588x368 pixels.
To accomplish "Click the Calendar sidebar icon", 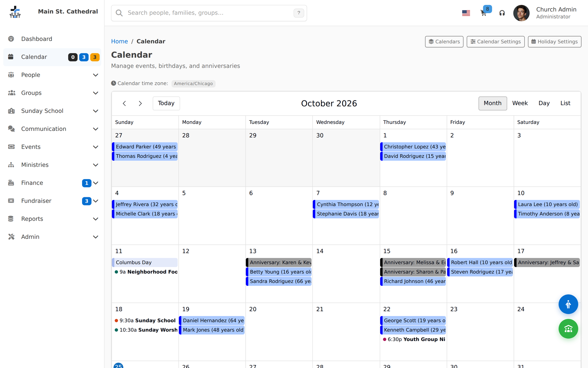I will pos(11,57).
